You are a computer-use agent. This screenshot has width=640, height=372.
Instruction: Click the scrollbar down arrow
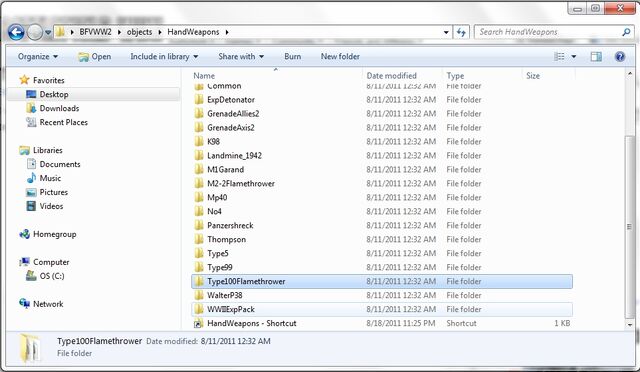click(x=629, y=325)
